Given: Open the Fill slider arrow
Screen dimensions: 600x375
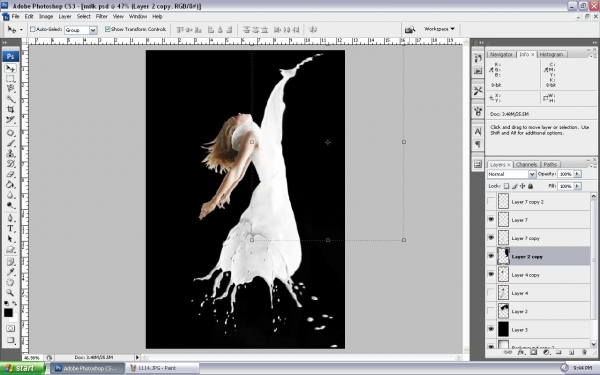Looking at the screenshot, I should pos(577,186).
